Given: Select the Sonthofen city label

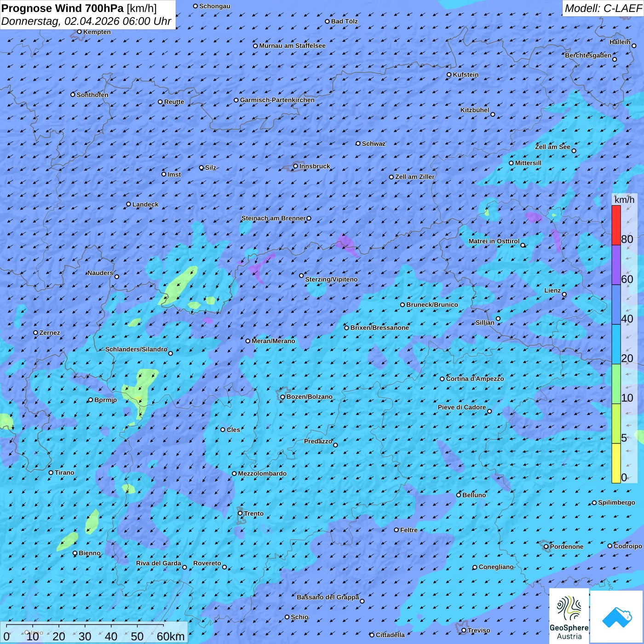Looking at the screenshot, I should tap(92, 95).
